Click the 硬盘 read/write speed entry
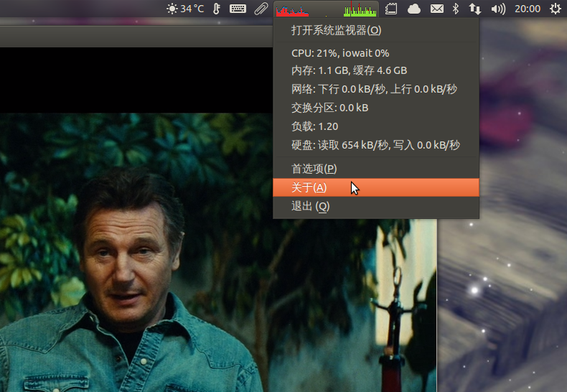 coord(376,145)
